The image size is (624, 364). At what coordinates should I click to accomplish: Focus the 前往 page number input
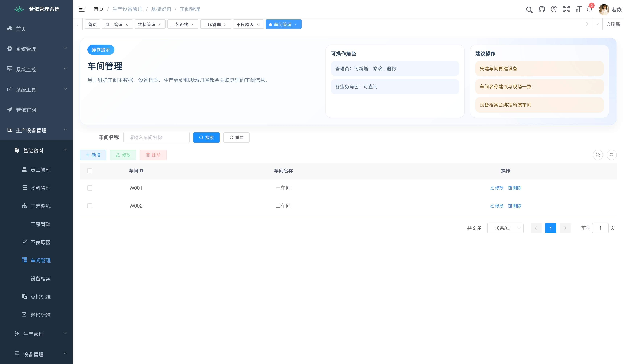[600, 228]
